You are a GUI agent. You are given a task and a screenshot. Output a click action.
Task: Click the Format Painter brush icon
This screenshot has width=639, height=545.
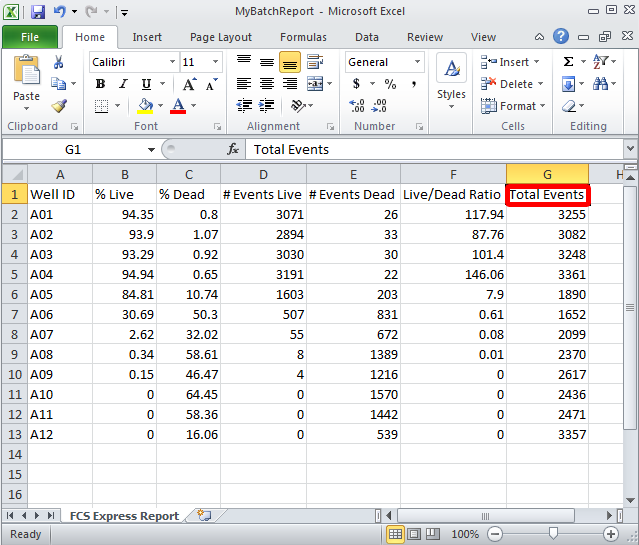tap(59, 106)
